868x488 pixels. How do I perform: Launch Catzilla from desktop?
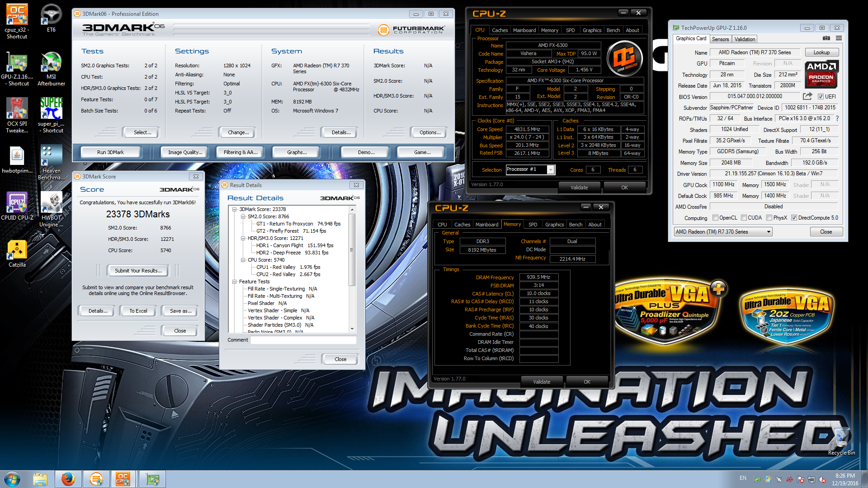tap(17, 253)
